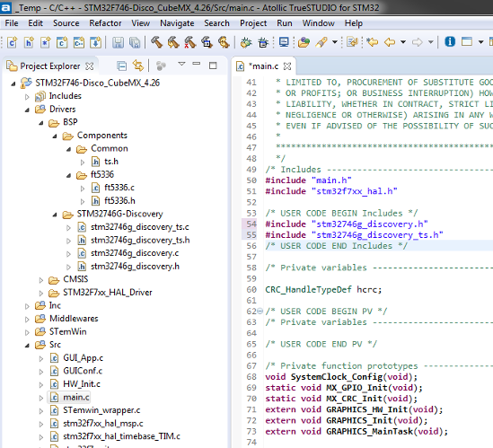This screenshot has width=493, height=448.
Task: Collapse the Drivers folder
Action: point(27,110)
